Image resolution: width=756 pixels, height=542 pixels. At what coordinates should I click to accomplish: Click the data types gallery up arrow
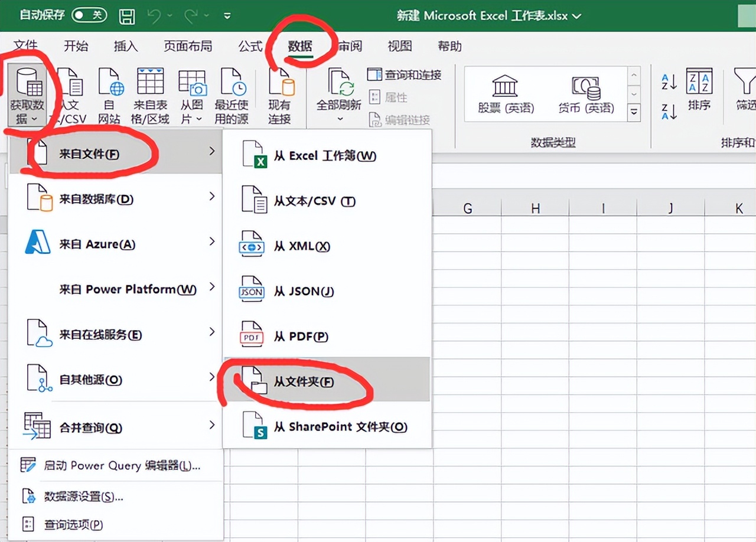634,76
